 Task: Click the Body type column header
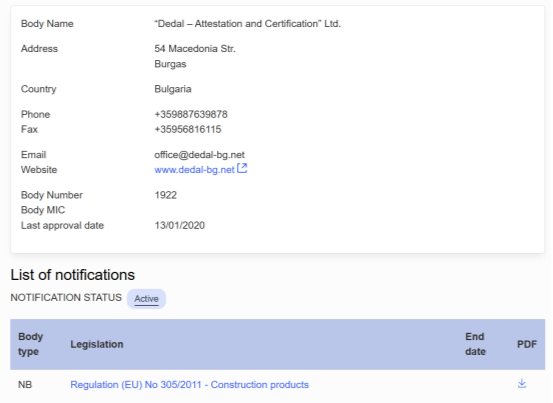tap(30, 344)
